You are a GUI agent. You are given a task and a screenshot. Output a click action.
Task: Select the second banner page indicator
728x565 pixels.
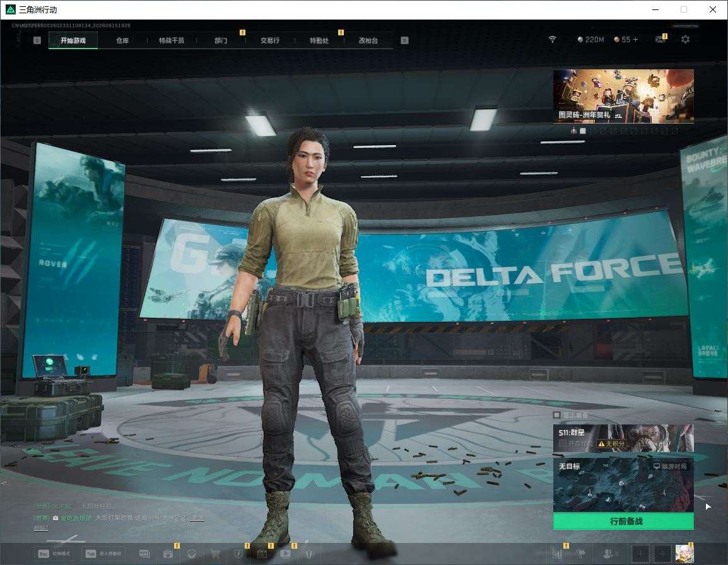pos(583,131)
